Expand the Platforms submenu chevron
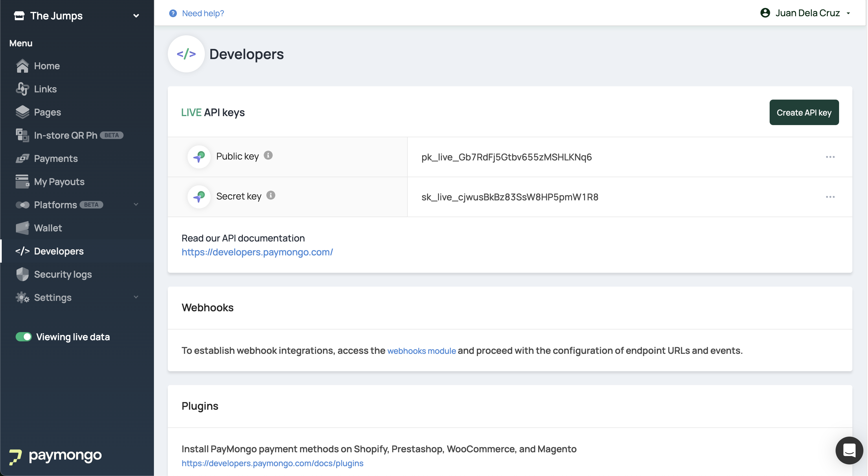 [136, 204]
